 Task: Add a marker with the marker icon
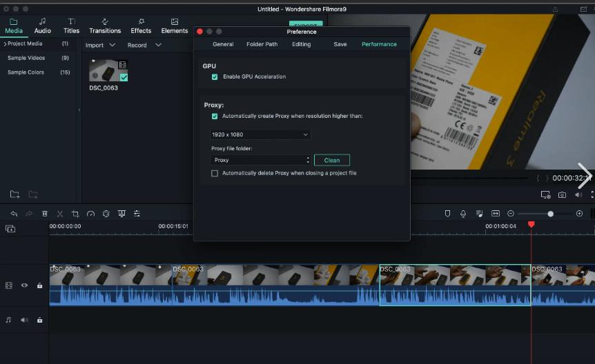447,214
